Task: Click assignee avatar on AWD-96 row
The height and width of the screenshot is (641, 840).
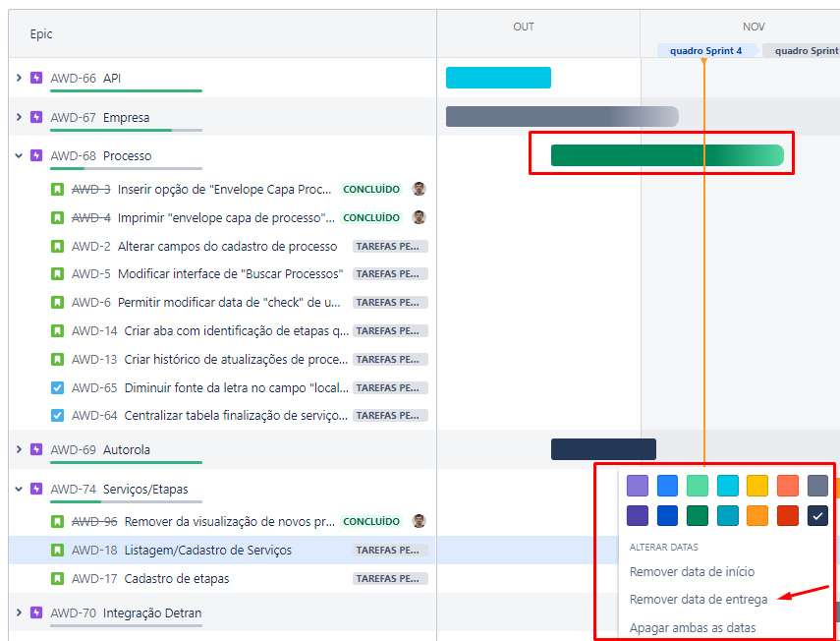Action: pyautogui.click(x=419, y=521)
